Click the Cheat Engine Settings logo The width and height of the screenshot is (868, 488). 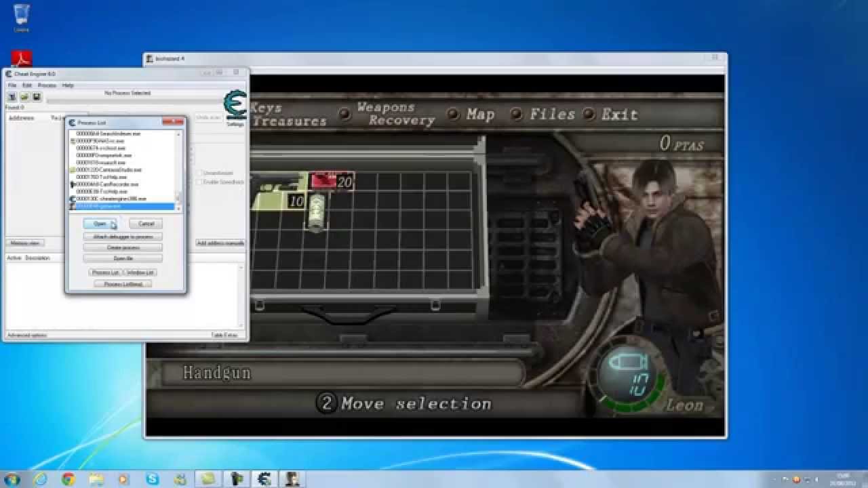coord(235,106)
